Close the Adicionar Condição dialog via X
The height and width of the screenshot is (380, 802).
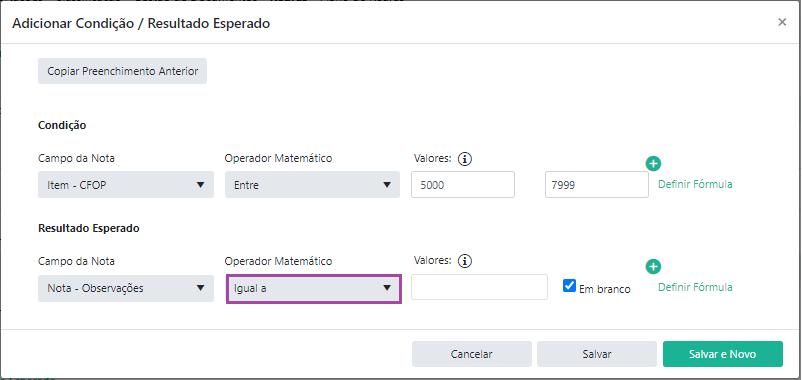click(782, 22)
